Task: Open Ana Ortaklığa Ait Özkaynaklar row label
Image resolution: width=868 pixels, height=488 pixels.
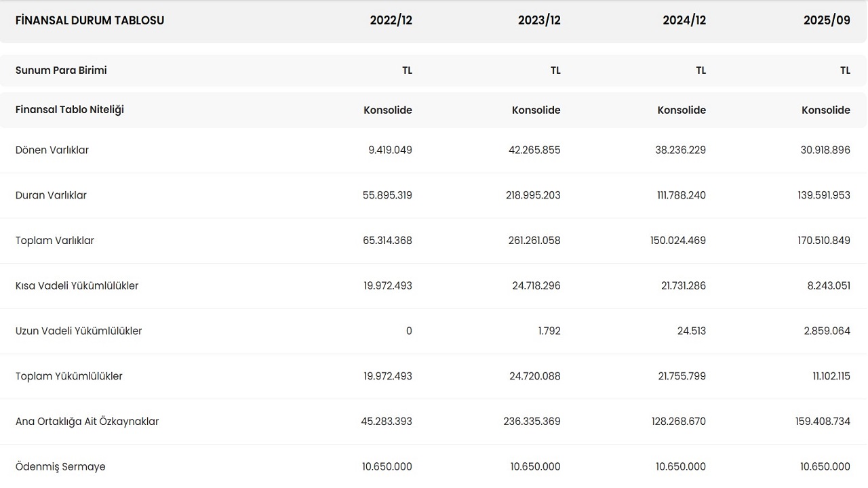Action: [87, 422]
